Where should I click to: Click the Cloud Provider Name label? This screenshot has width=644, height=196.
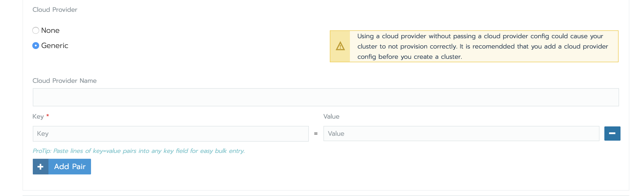(65, 81)
